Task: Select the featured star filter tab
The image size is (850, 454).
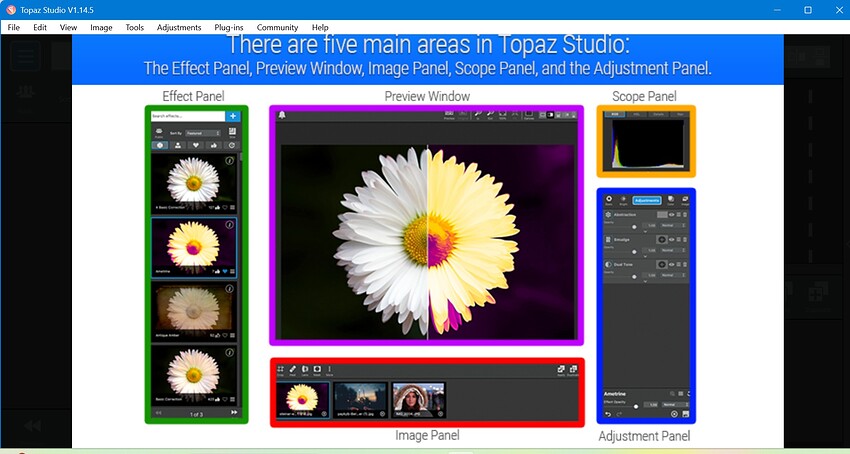Action: 160,145
